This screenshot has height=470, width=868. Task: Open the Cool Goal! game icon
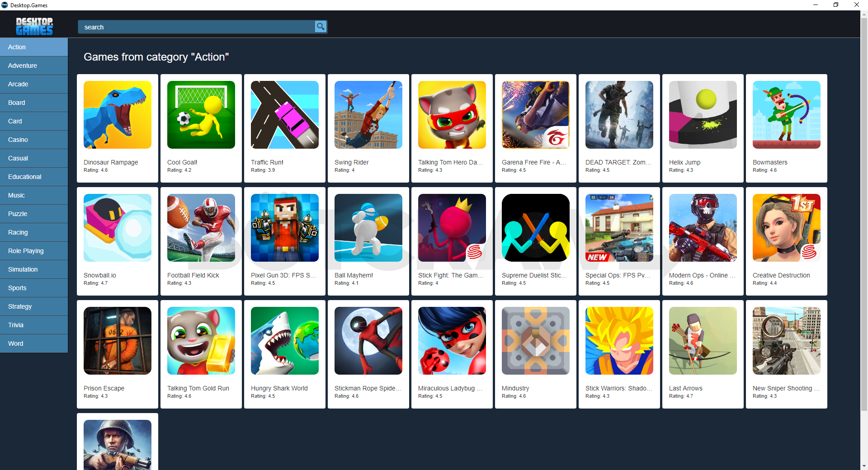[x=201, y=115]
